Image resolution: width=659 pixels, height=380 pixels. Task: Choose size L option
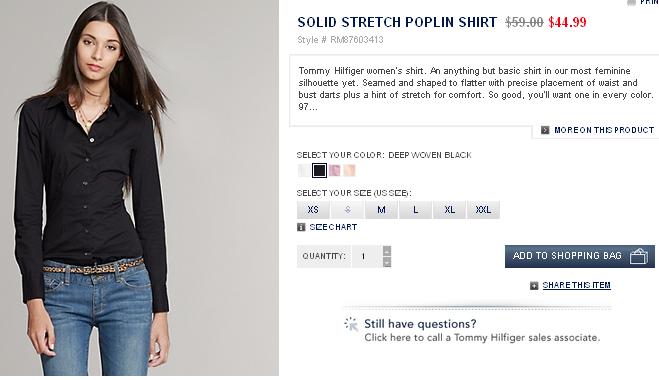415,210
